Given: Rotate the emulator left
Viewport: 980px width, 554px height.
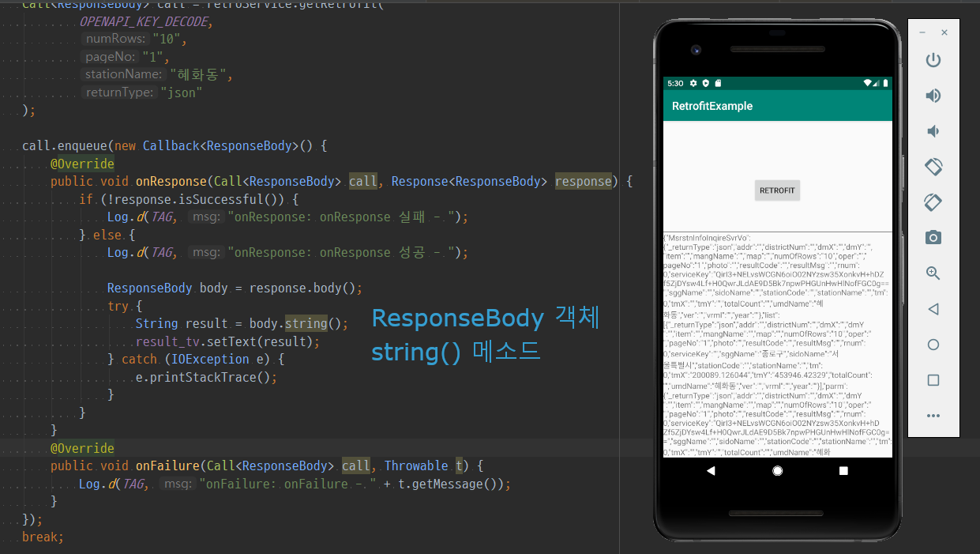Looking at the screenshot, I should click(933, 167).
